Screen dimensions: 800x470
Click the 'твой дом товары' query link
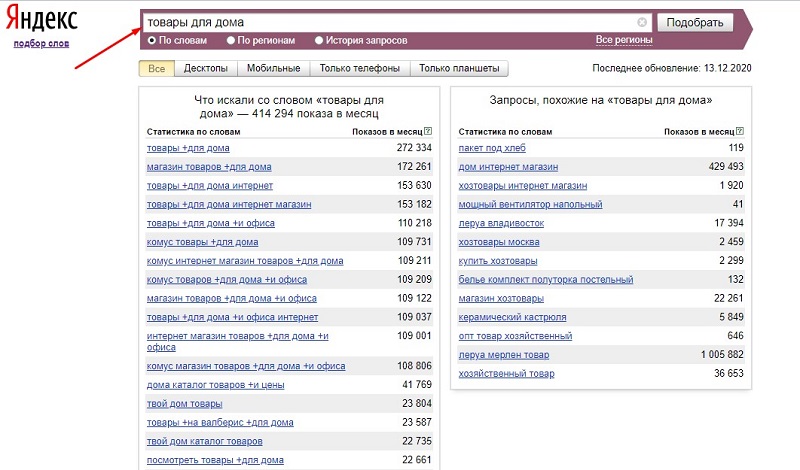[x=185, y=404]
